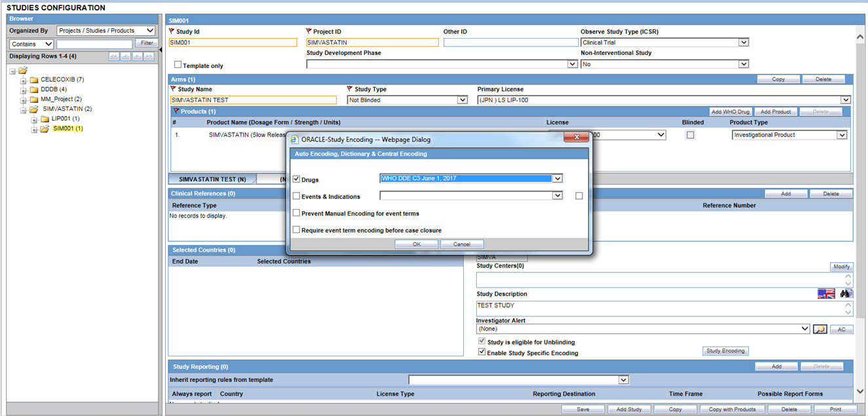Click the SIM001 open folder icon
The width and height of the screenshot is (868, 416).
[x=45, y=129]
